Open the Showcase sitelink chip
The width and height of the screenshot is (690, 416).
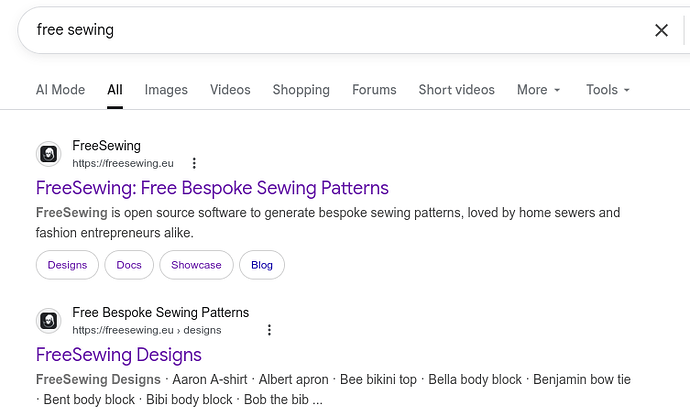pyautogui.click(x=196, y=265)
